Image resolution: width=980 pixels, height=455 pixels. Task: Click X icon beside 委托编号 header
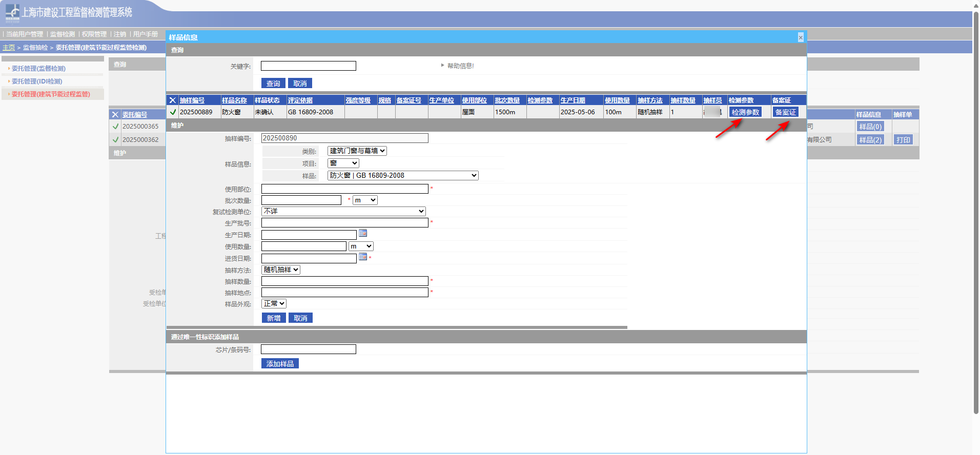[x=115, y=115]
